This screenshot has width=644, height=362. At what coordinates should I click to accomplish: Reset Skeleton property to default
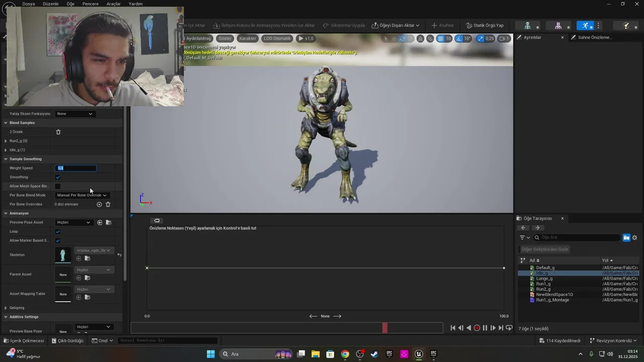pyautogui.click(x=119, y=255)
